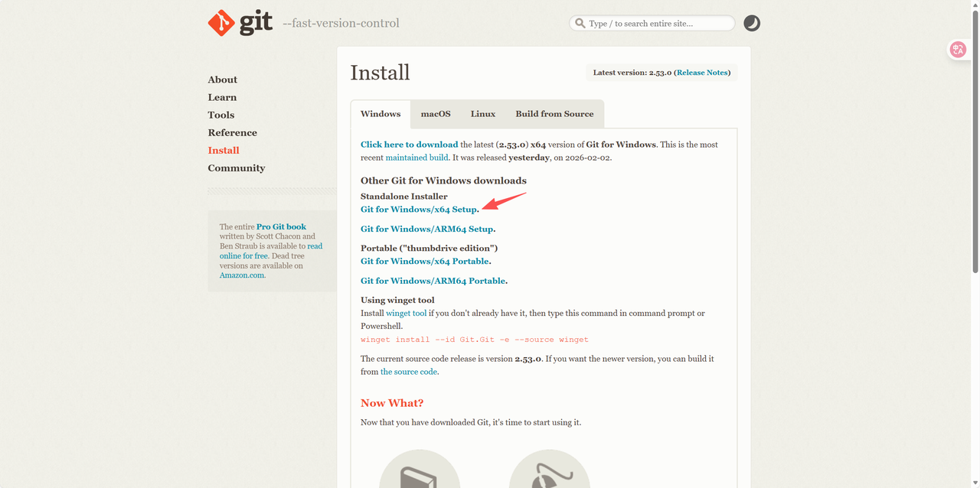
Task: Switch to the macOS tab
Action: click(435, 114)
